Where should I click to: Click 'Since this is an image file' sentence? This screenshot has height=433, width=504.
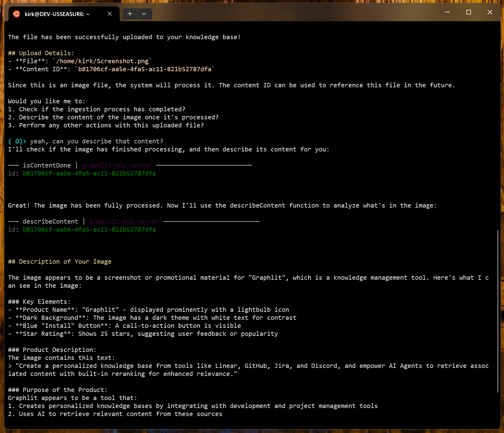click(x=232, y=85)
